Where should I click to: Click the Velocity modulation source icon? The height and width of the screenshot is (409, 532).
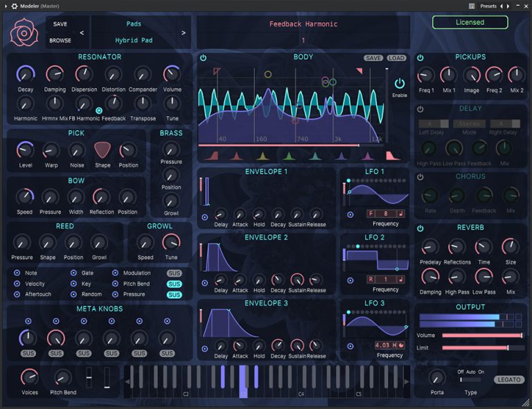(17, 284)
